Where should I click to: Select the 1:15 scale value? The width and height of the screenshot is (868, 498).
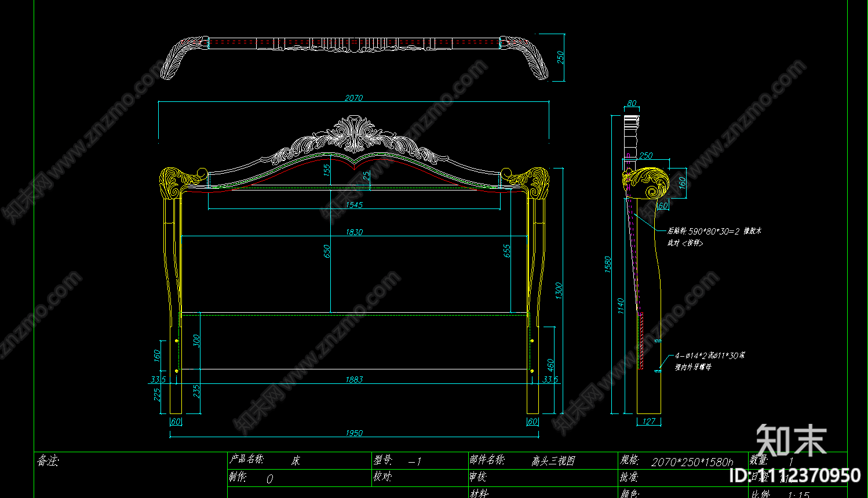(798, 495)
